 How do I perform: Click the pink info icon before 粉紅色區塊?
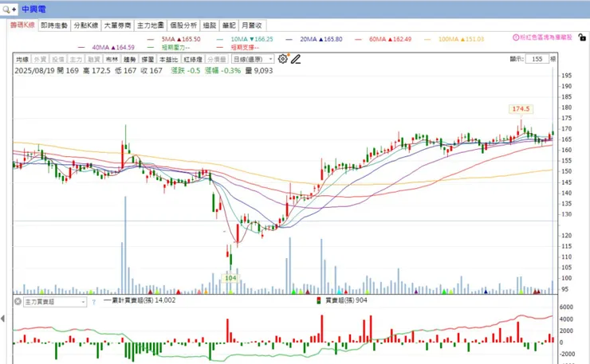coord(516,37)
